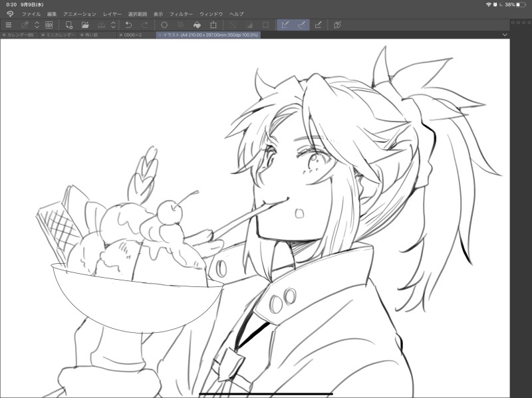The height and width of the screenshot is (398, 532).
Task: Open the レイヤー menu
Action: coord(112,14)
